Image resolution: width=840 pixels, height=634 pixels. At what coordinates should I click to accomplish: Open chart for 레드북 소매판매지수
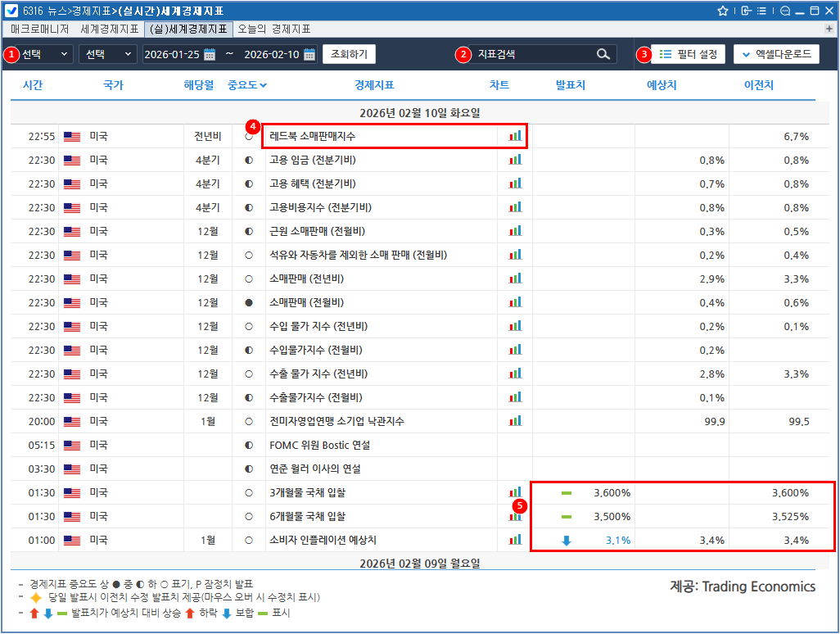point(515,136)
